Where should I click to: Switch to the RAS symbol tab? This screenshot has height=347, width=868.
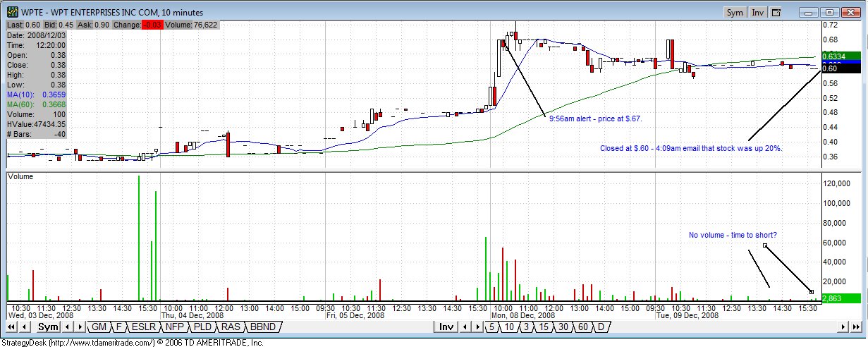pyautogui.click(x=231, y=327)
